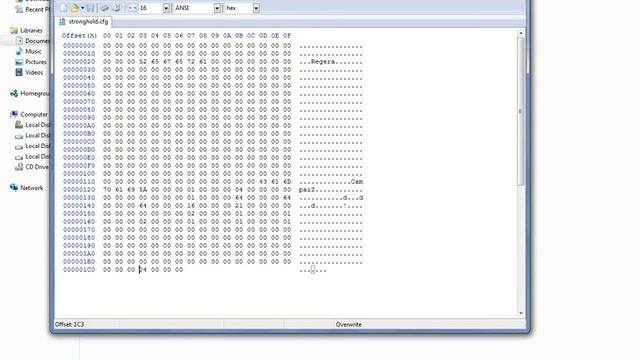
Task: Click offset row 00000110
Action: (79, 182)
